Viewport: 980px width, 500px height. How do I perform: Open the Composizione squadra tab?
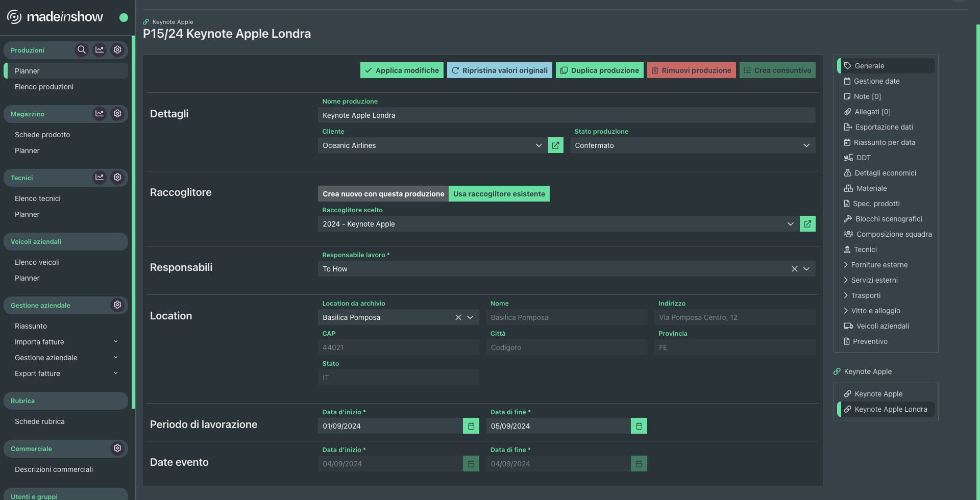point(886,234)
